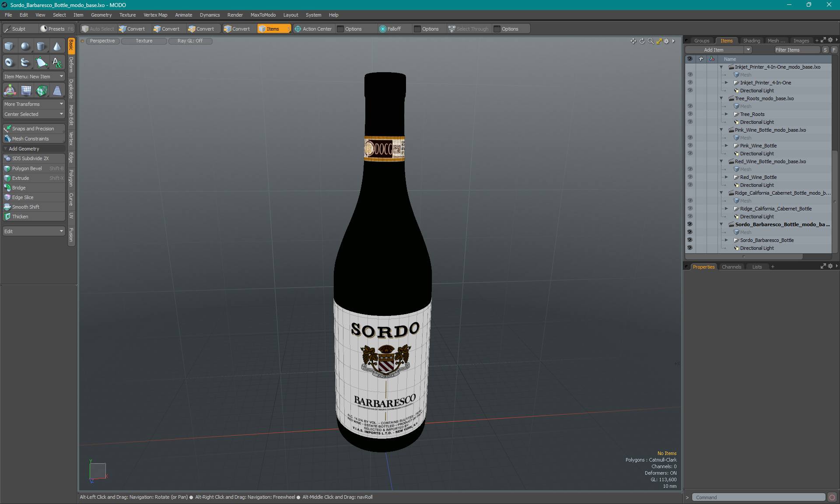Expand the Sordo_Barbaresco_Bottle tree item

point(726,240)
